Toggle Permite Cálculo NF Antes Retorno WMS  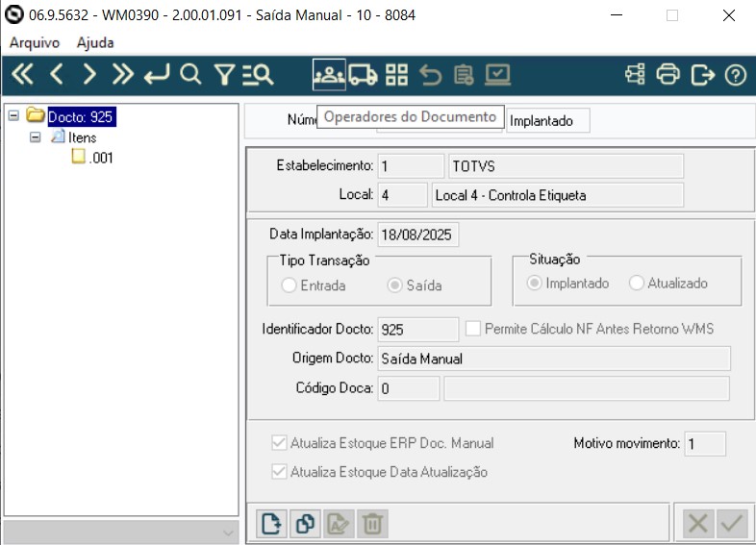473,329
